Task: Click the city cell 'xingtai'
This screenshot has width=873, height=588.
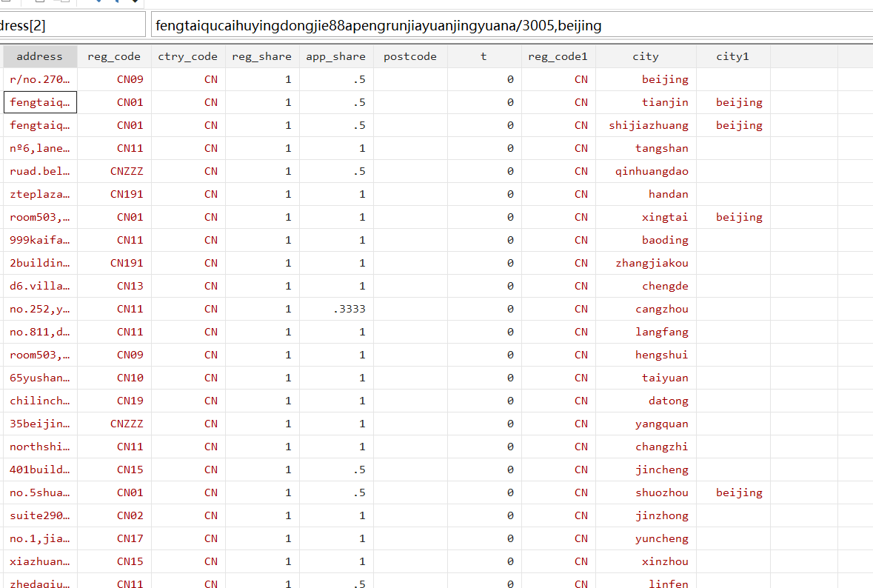Action: pyautogui.click(x=646, y=217)
